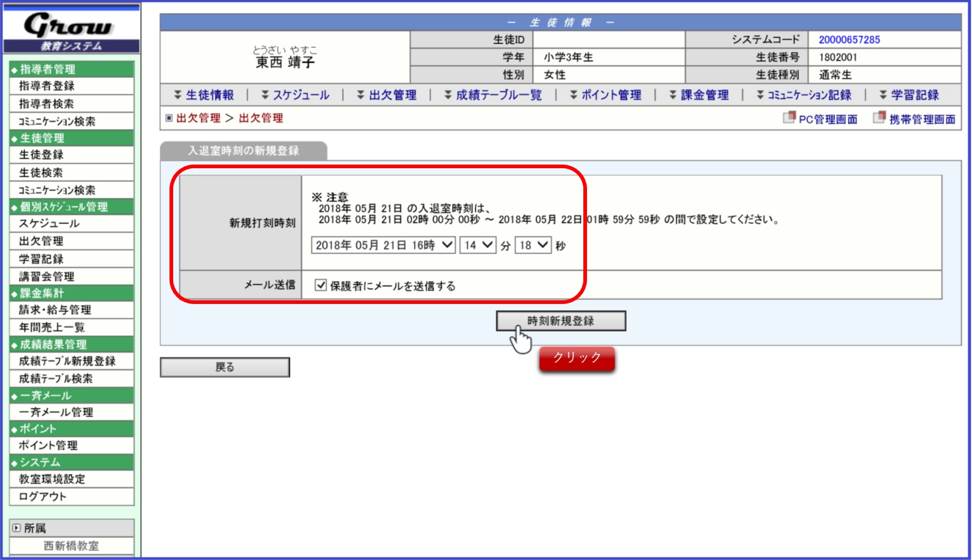Open system code link 20000657285
972x560 pixels.
tap(849, 39)
